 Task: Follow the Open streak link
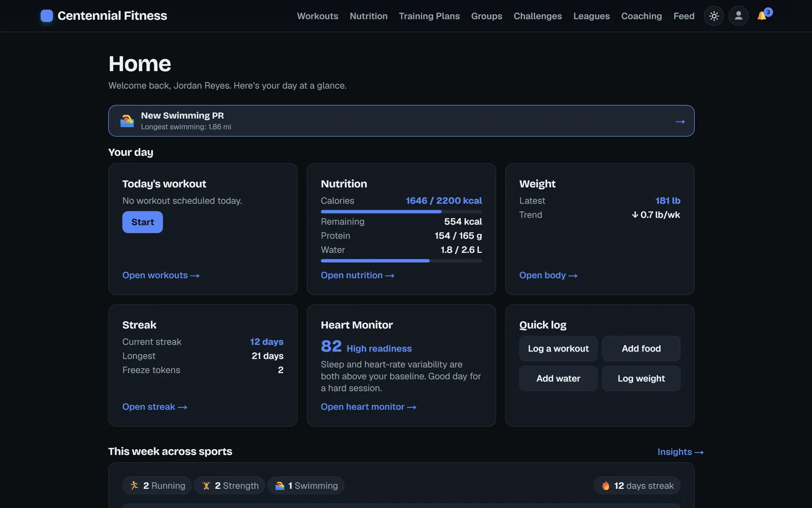tap(155, 407)
